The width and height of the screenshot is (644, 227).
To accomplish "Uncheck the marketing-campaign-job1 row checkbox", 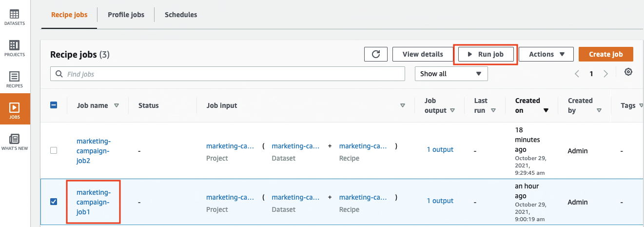I will [x=54, y=202].
